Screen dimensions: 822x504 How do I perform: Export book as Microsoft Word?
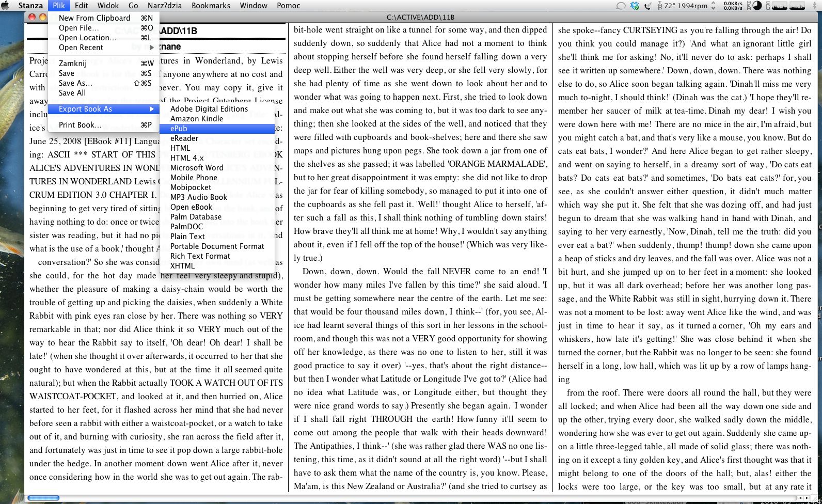coord(217,168)
